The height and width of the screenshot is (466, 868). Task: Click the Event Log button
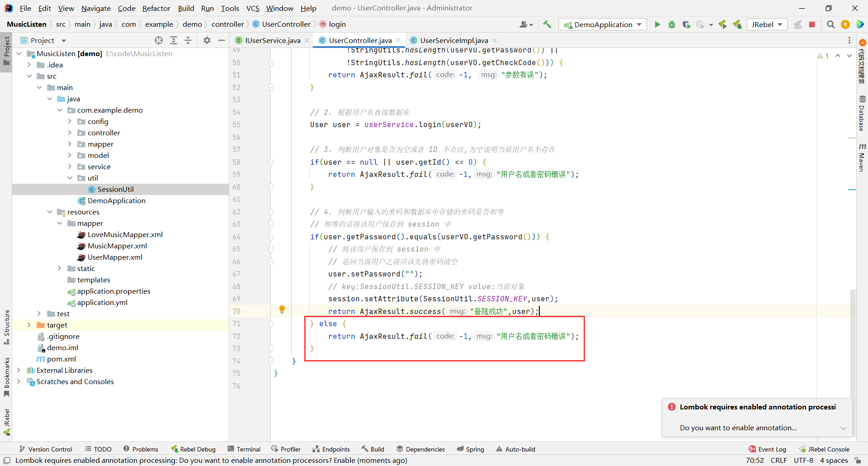[x=767, y=449]
